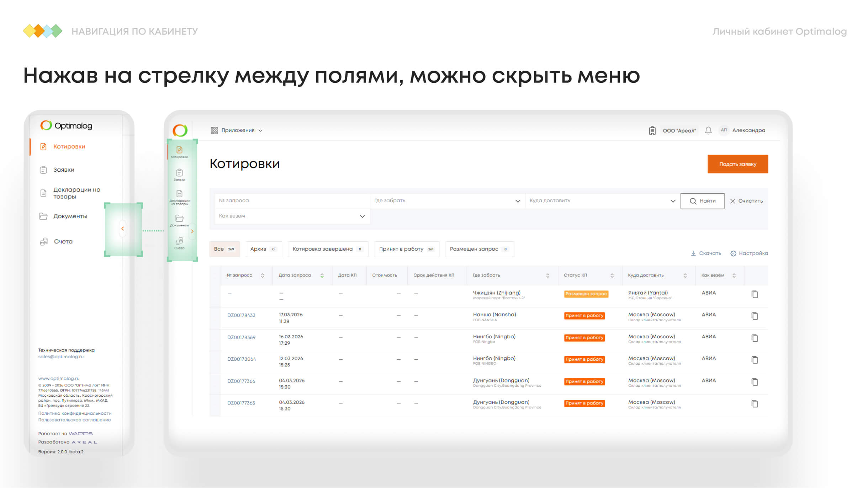Screen dimensions: 868x488
Task: Sort table by № запроса column
Action: pyautogui.click(x=263, y=275)
